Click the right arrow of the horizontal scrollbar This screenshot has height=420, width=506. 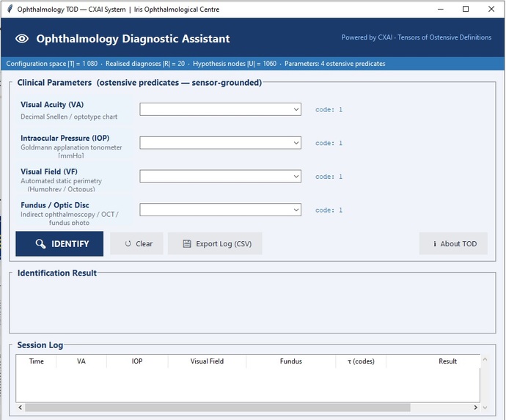click(476, 408)
